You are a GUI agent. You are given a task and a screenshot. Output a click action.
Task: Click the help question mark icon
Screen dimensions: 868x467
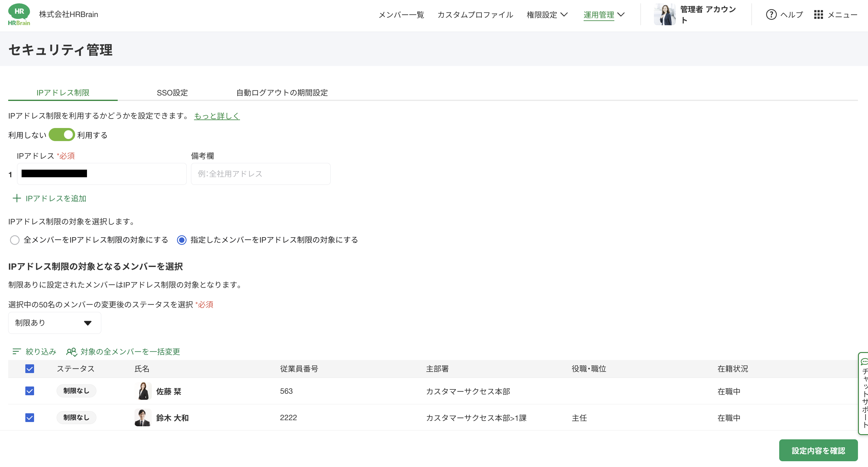coord(771,15)
